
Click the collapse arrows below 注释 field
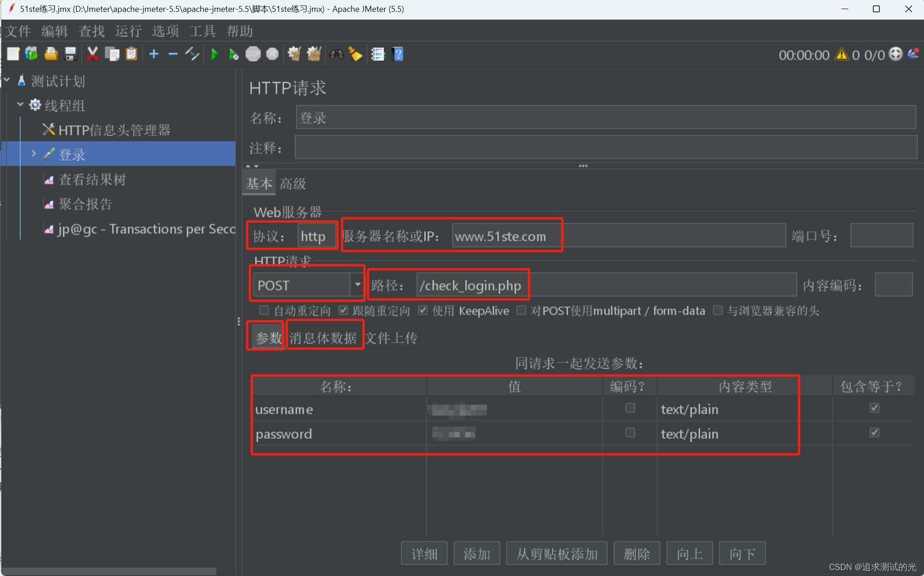tap(252, 166)
